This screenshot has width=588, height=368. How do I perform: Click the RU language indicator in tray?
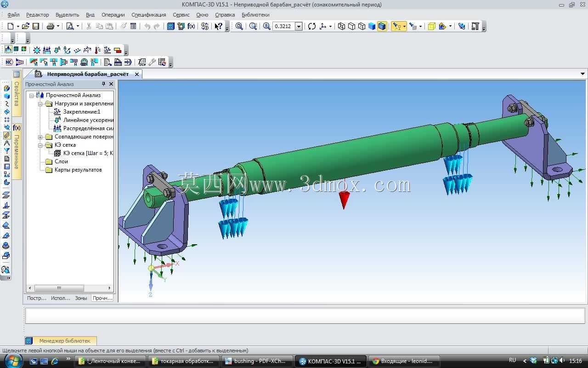513,360
